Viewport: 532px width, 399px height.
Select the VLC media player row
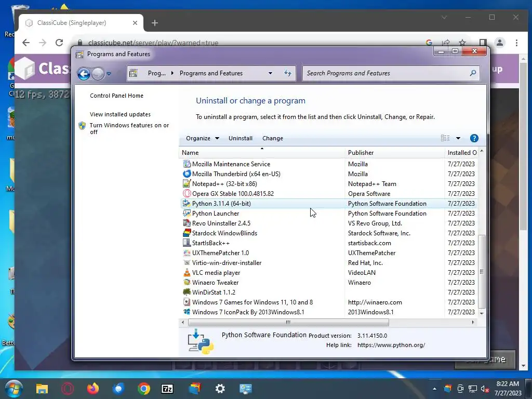coord(328,272)
